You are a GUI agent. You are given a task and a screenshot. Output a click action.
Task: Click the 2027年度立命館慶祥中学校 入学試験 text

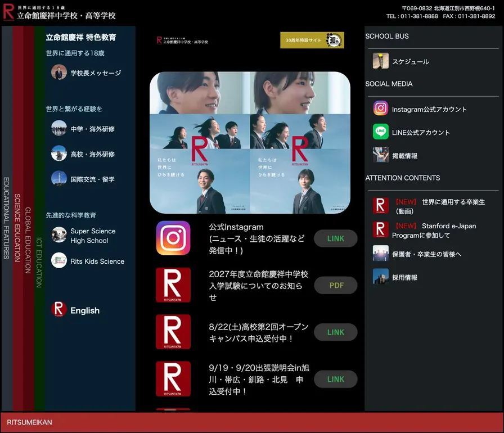tap(258, 285)
